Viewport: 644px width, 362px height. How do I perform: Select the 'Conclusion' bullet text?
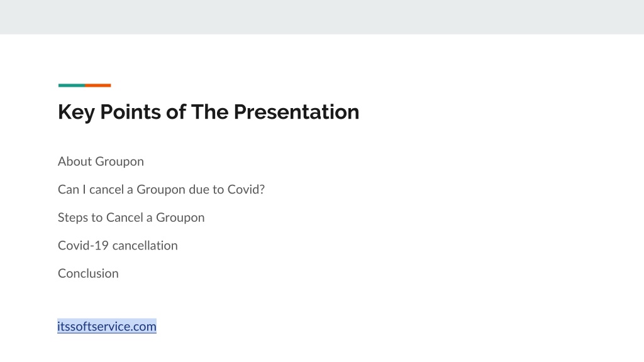pyautogui.click(x=88, y=273)
